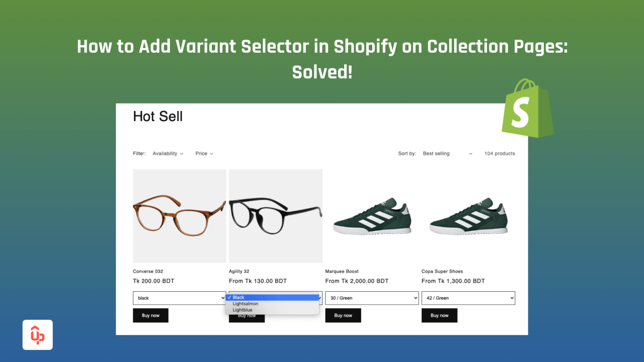Open the Copa Super Shoes variant dropdown
This screenshot has height=362, width=644.
coord(468,298)
